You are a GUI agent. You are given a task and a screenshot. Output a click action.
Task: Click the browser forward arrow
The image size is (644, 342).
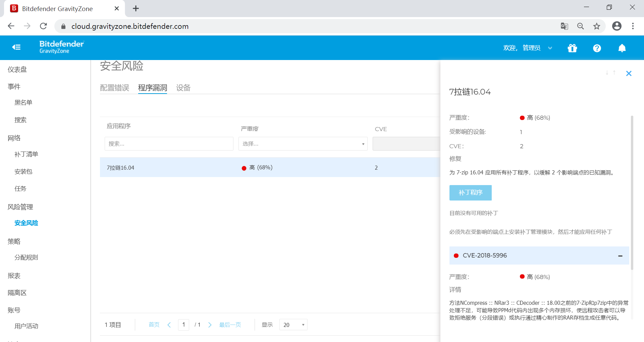point(27,26)
